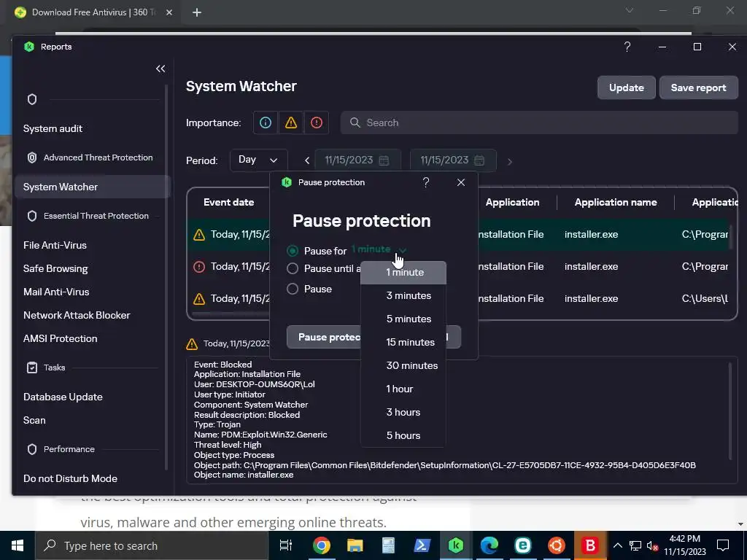Click the Pause protection confirm button
This screenshot has height=560, width=747.
(324, 337)
